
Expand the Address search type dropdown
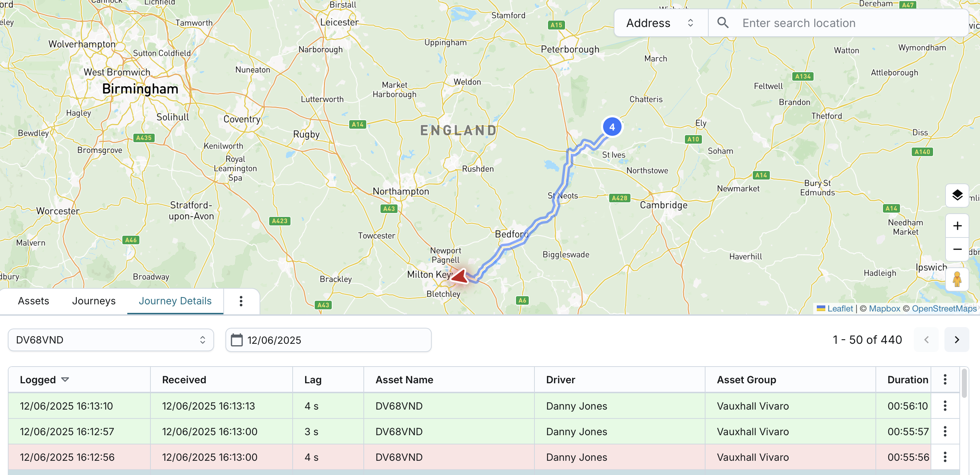coord(660,23)
